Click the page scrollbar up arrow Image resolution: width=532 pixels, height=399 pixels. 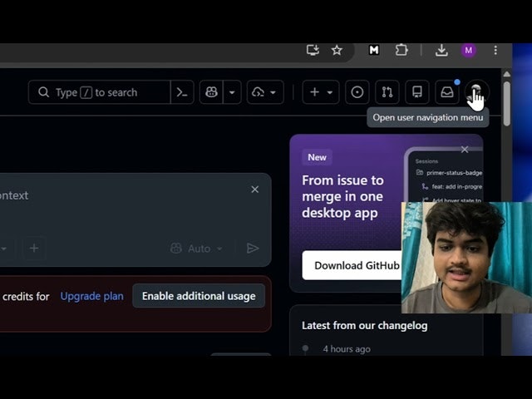point(506,74)
